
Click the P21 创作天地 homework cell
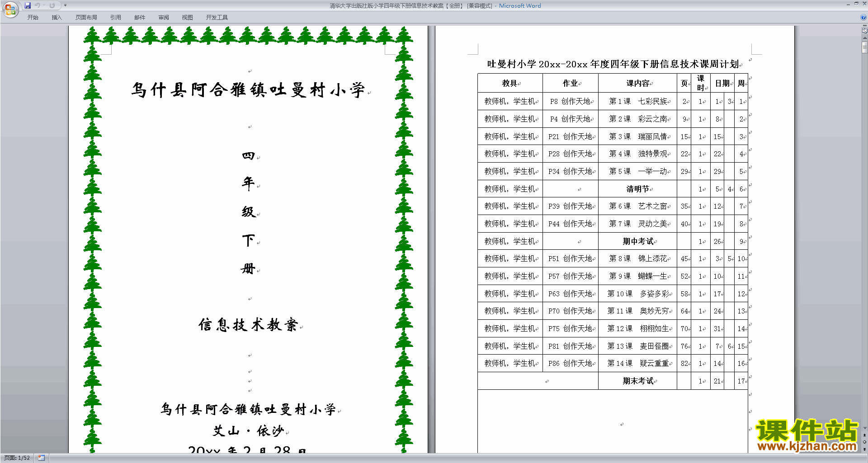571,136
